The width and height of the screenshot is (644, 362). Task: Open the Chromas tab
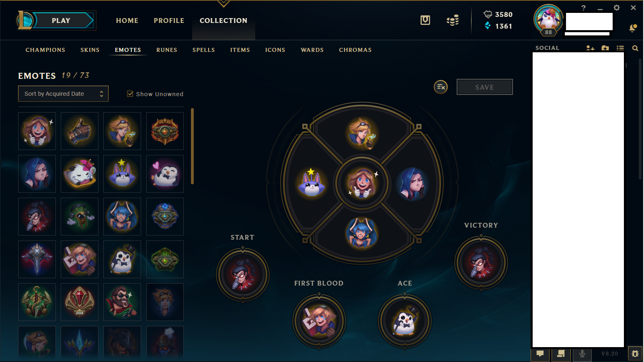point(355,50)
